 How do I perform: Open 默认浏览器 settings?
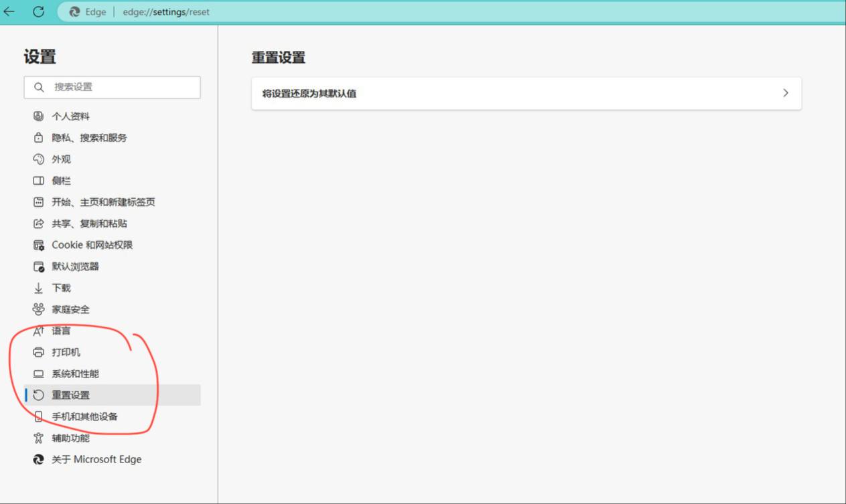tap(75, 266)
